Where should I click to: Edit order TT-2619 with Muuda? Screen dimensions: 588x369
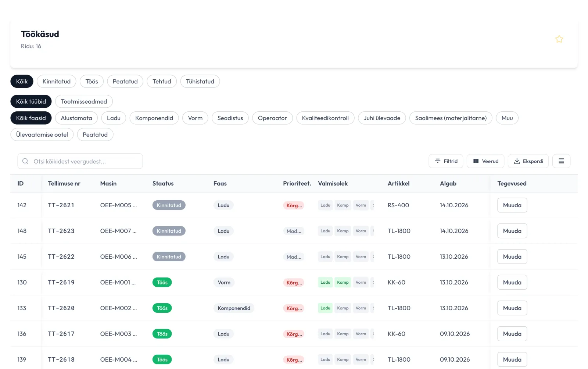(x=512, y=282)
